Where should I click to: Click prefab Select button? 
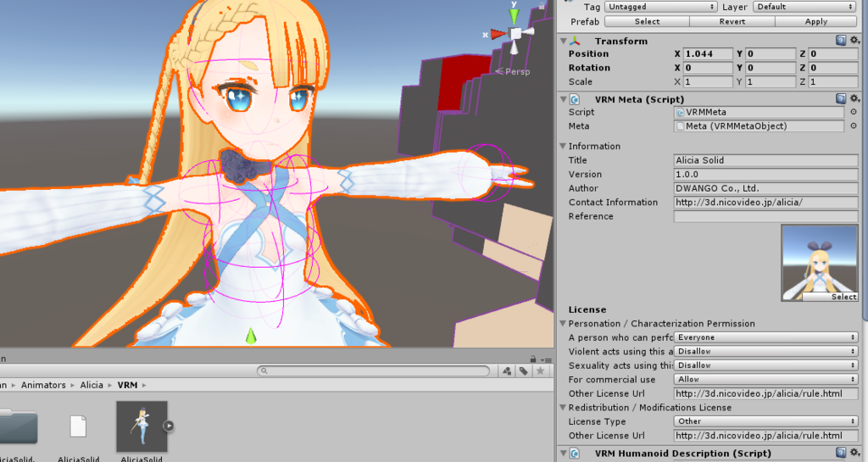(647, 21)
